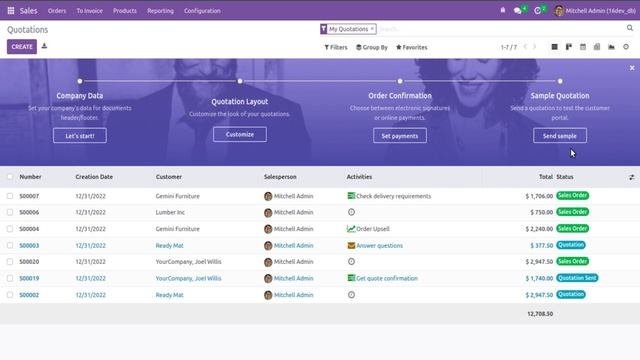Check the S00019 row checkbox
The width and height of the screenshot is (640, 360).
(x=10, y=278)
